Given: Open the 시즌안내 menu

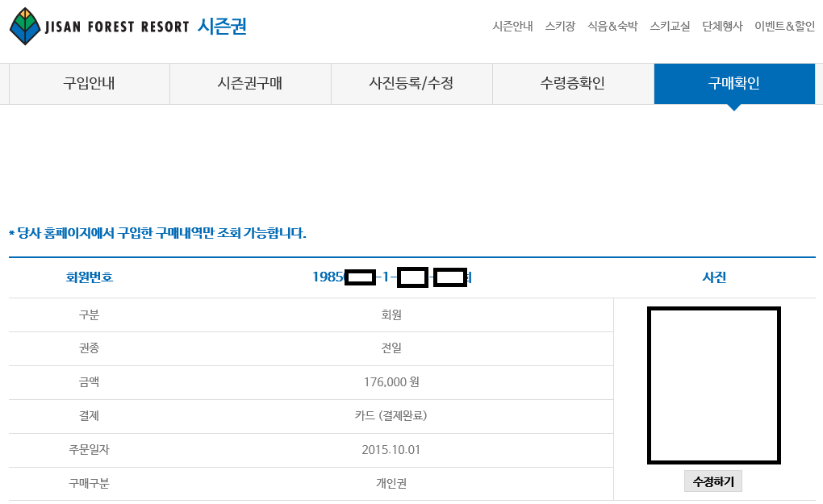Looking at the screenshot, I should click(x=512, y=27).
